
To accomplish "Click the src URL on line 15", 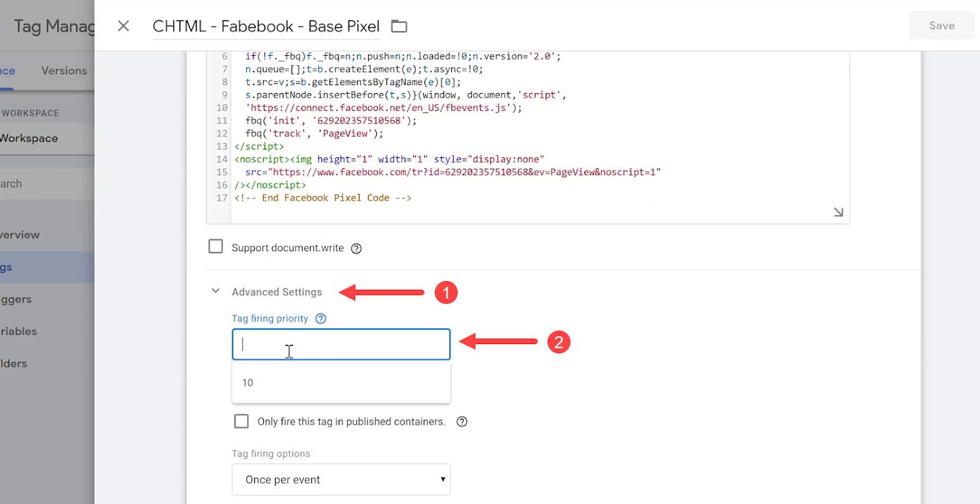I will [x=464, y=172].
